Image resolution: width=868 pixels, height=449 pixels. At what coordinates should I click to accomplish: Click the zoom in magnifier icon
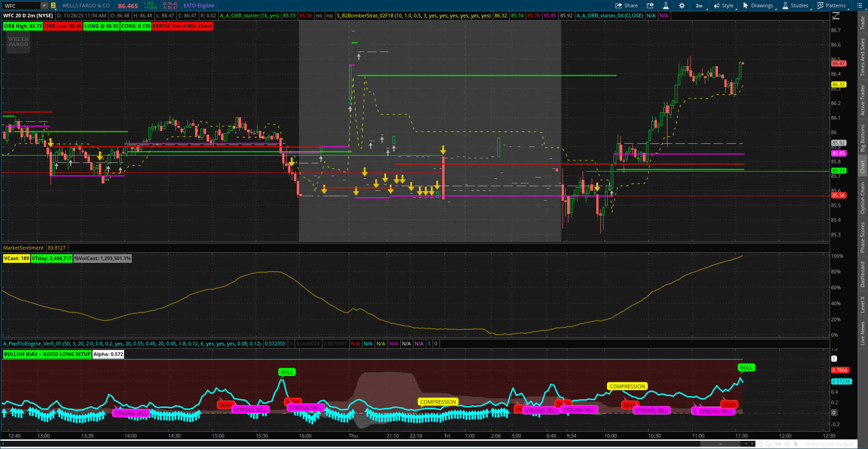(769, 444)
